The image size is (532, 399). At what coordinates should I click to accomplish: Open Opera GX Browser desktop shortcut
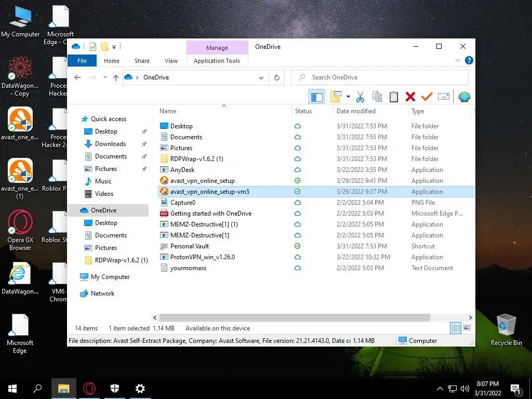tap(20, 230)
